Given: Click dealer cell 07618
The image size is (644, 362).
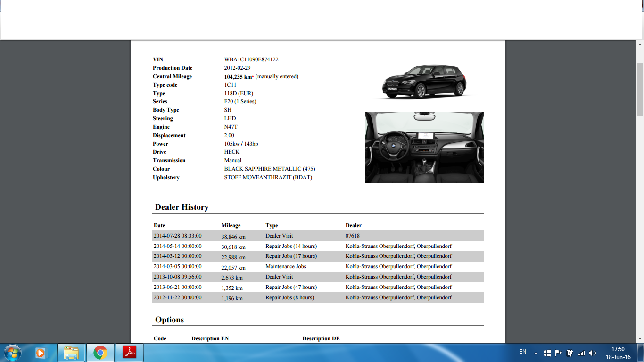Looking at the screenshot, I should (353, 236).
